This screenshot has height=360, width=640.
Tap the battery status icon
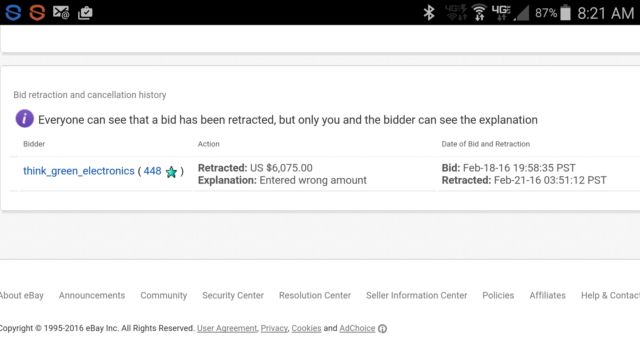(x=565, y=13)
